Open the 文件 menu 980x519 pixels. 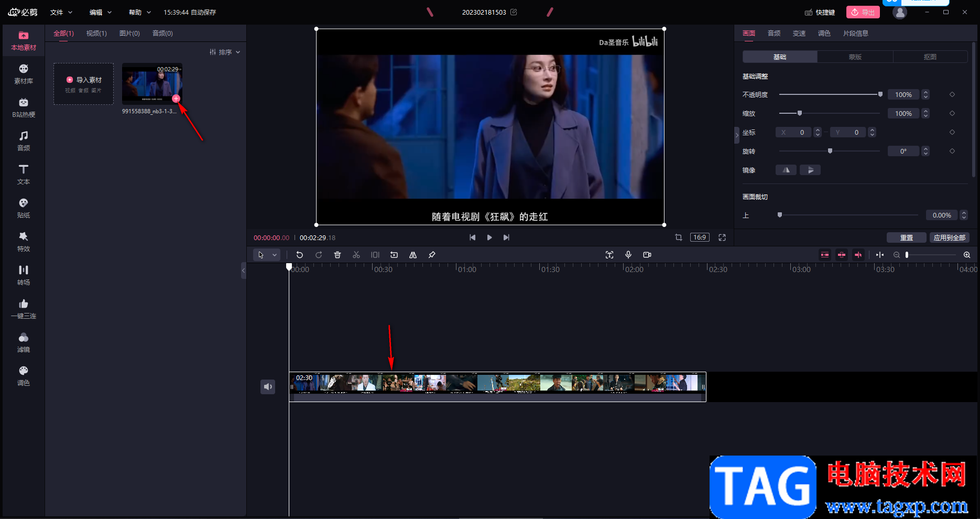pyautogui.click(x=61, y=12)
